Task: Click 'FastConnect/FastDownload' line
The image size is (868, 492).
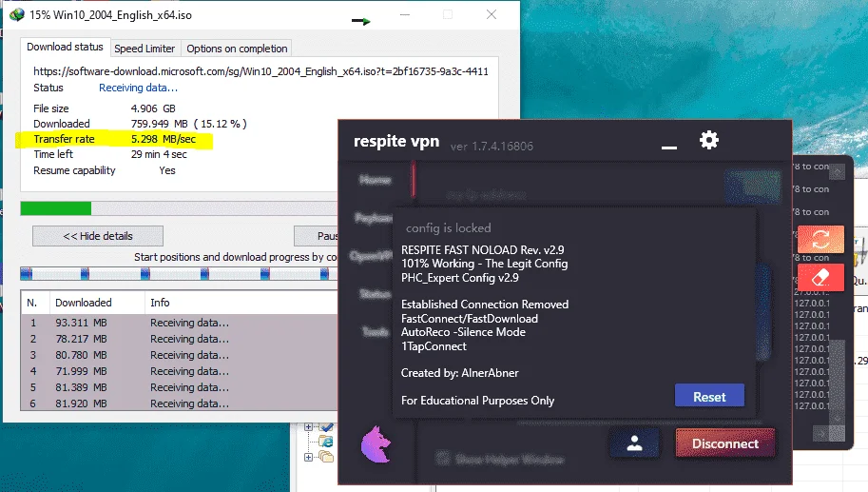Action: click(470, 319)
